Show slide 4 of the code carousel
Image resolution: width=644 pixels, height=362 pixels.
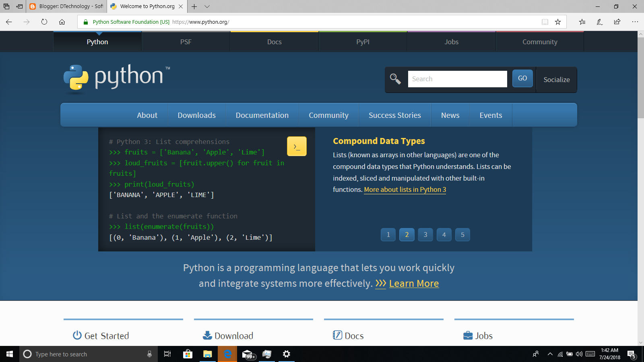coord(444,234)
